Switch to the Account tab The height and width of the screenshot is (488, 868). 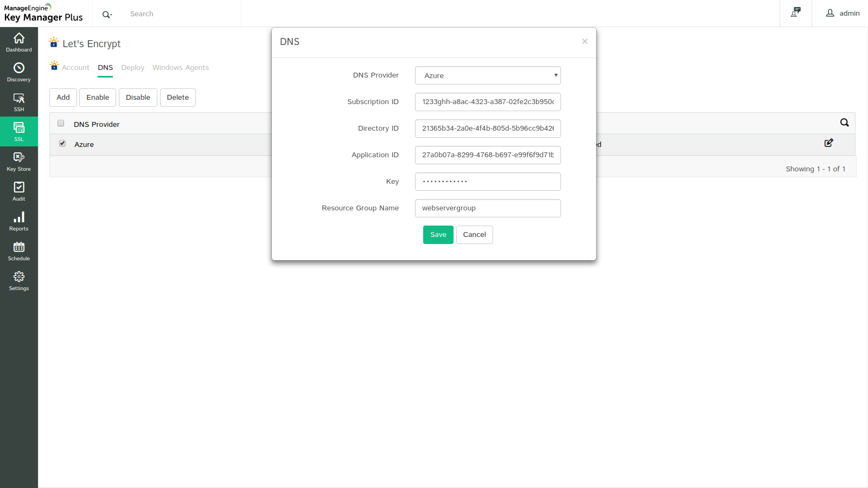click(75, 68)
